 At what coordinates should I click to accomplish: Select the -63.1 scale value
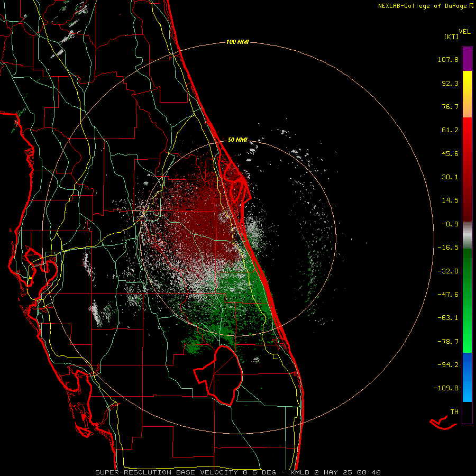[x=448, y=318]
